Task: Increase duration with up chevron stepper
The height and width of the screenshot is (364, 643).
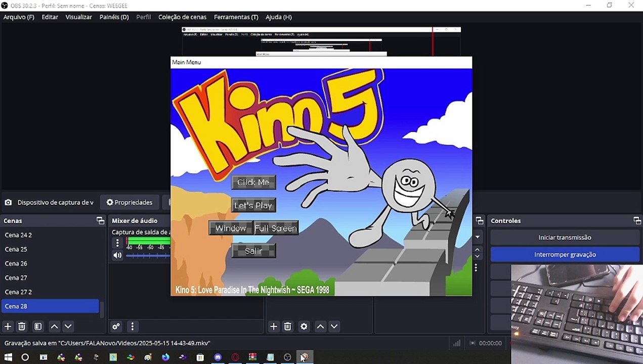Action: (477, 250)
